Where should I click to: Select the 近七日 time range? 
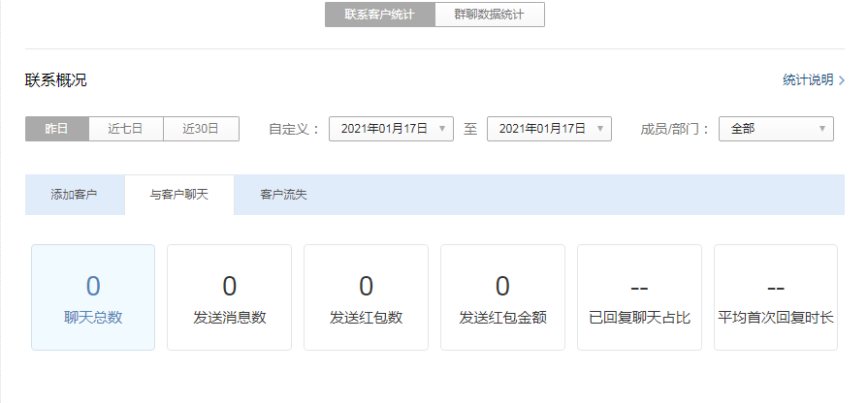click(x=126, y=129)
